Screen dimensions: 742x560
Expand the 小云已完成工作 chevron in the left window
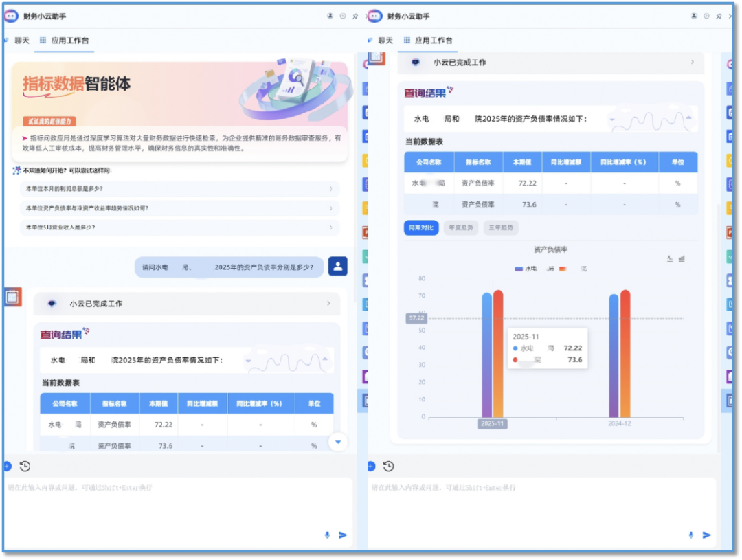pos(328,304)
